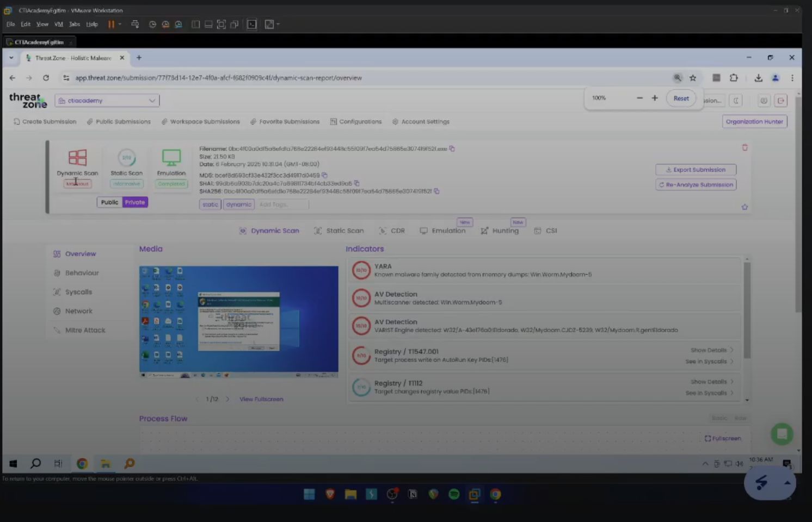Copy the MD5 hash value
This screenshot has width=812, height=522.
tap(324, 175)
